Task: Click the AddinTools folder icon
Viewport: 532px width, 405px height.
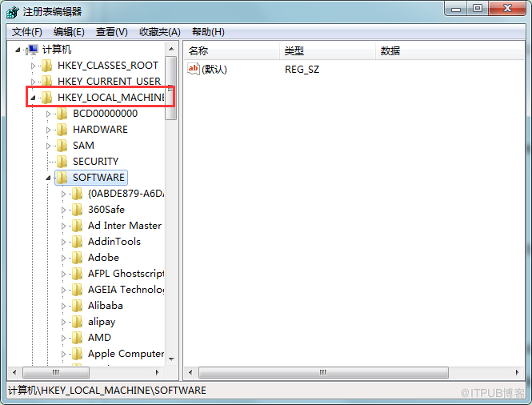Action: [x=77, y=242]
